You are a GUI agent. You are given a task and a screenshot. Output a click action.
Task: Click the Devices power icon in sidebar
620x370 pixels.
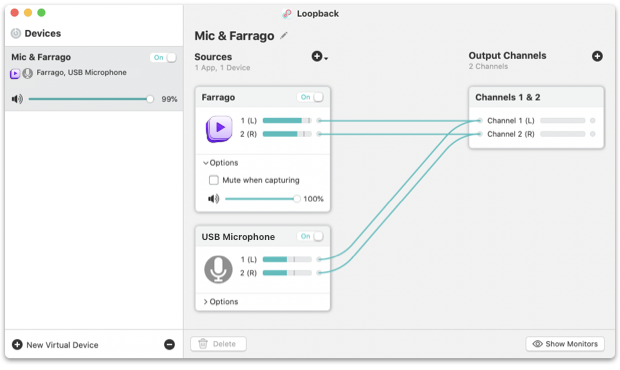pos(16,33)
